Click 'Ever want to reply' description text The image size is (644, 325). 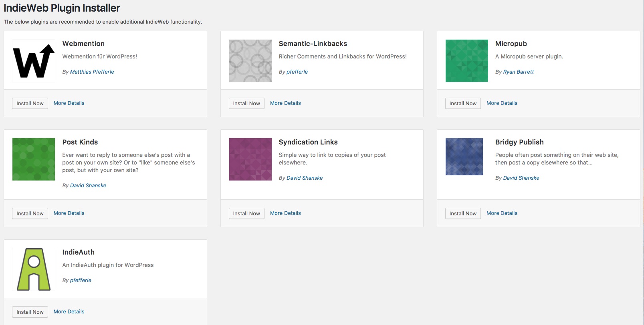pyautogui.click(x=129, y=162)
